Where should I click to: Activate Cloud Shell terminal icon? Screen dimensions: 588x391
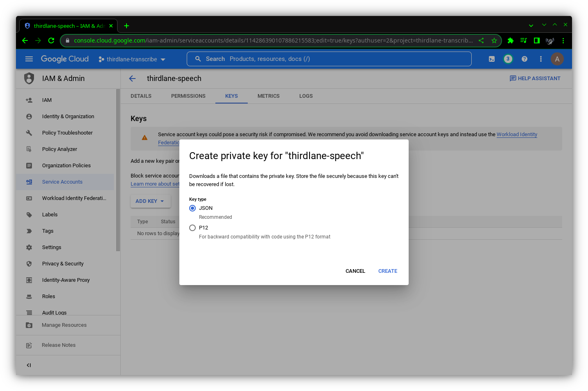tap(492, 59)
